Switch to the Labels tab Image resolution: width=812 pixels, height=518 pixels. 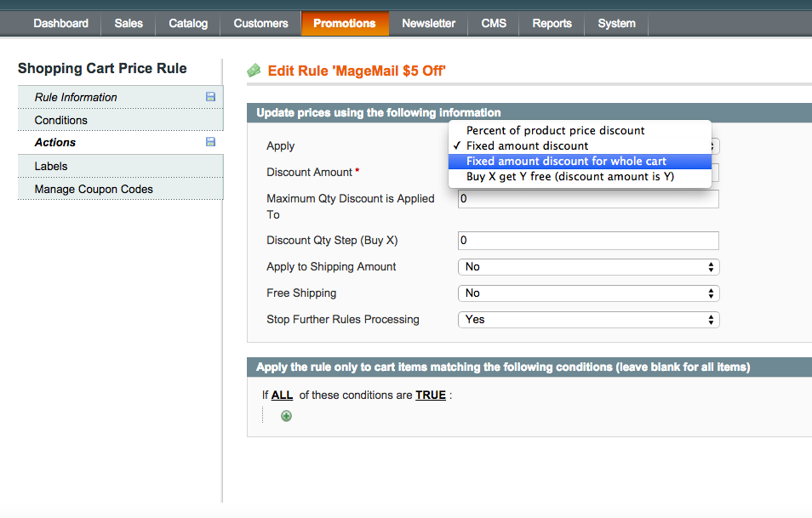pyautogui.click(x=51, y=166)
